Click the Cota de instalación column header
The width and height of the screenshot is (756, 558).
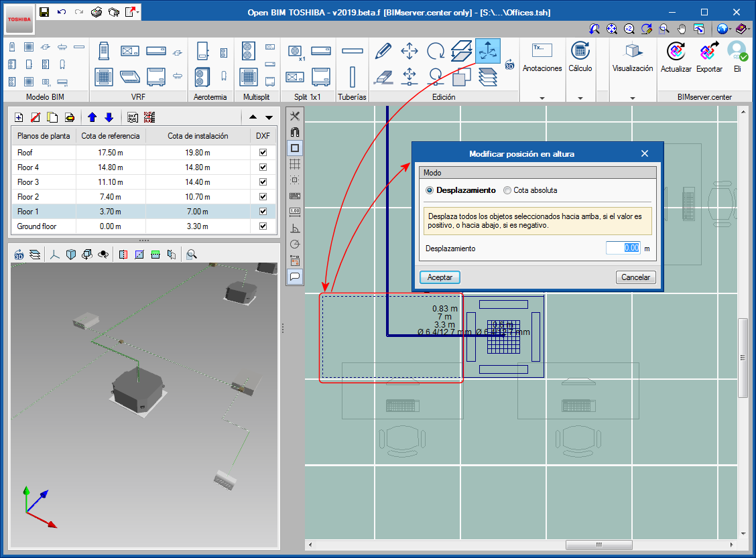198,136
